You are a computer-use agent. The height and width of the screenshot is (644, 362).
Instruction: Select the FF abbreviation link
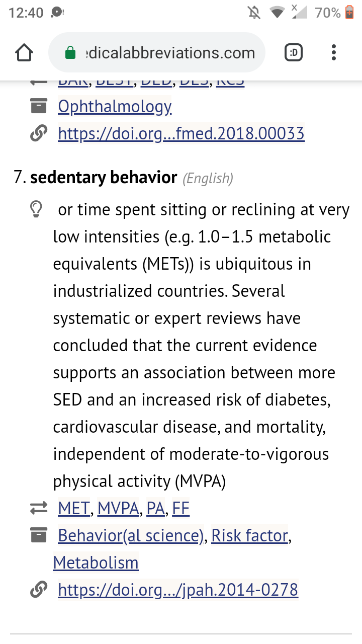181,509
